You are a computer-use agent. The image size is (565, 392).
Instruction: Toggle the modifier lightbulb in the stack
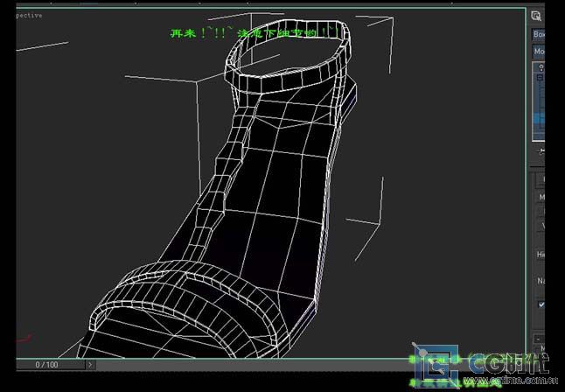click(541, 67)
